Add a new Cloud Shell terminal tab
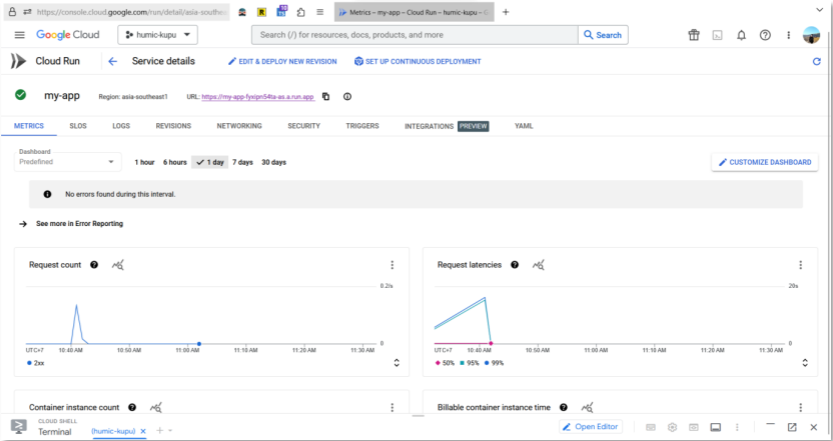This screenshot has width=833, height=441. 159,431
